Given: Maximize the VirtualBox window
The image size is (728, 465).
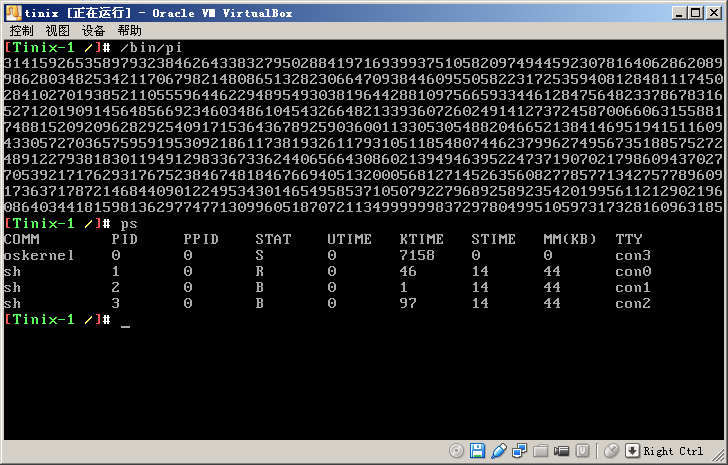Looking at the screenshot, I should 696,13.
